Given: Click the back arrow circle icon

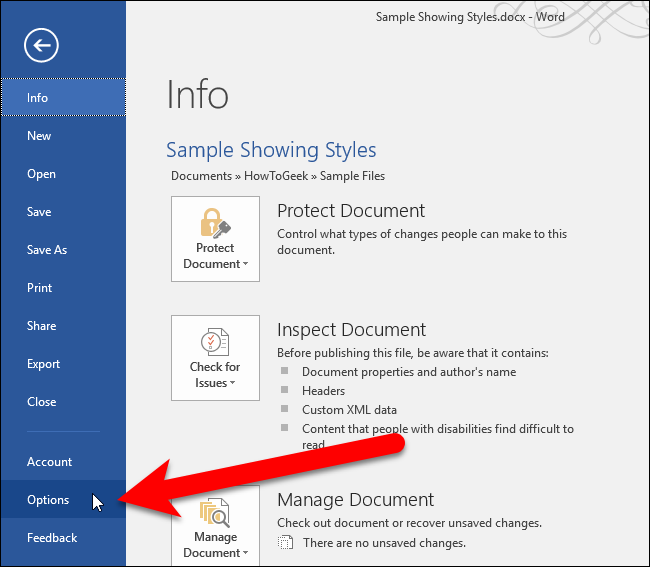Looking at the screenshot, I should 43,45.
